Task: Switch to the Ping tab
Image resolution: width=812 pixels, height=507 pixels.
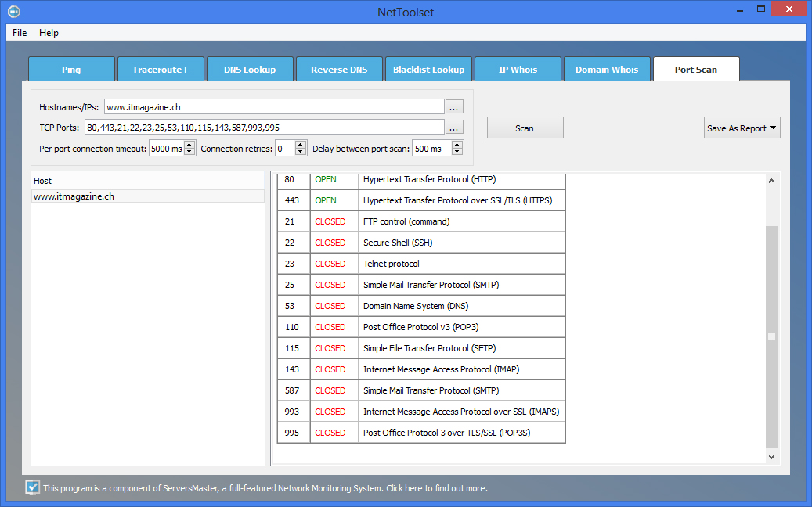Action: [x=71, y=70]
